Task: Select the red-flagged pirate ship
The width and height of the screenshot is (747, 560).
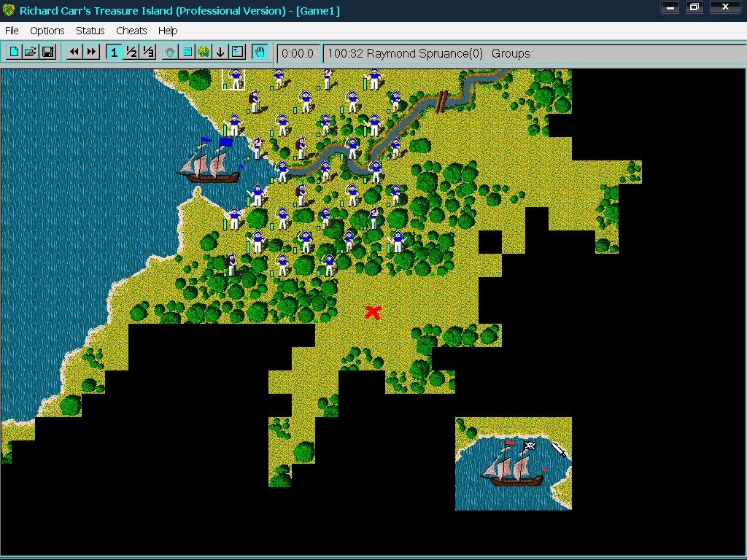Action: [514, 463]
